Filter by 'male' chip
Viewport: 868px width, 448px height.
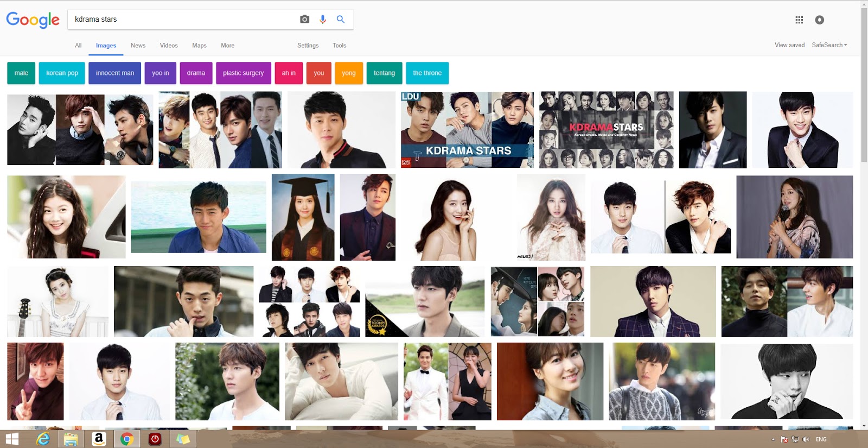click(21, 73)
